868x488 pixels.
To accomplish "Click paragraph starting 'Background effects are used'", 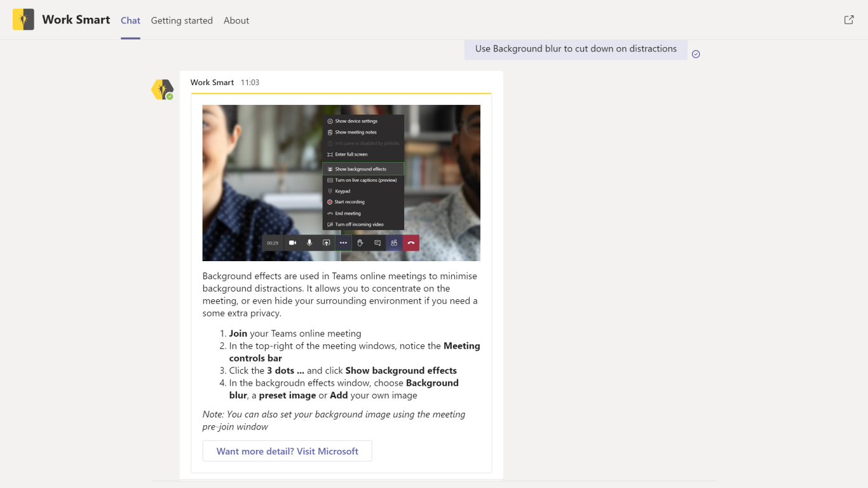I will (341, 294).
